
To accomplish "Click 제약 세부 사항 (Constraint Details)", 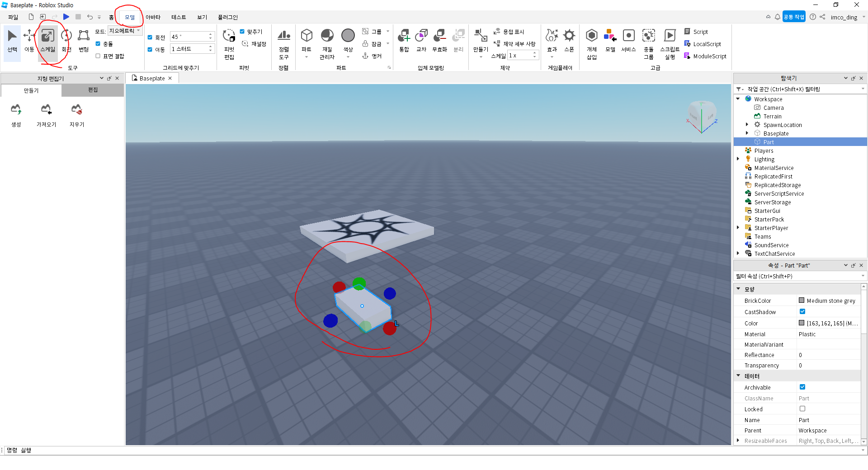I will [514, 44].
